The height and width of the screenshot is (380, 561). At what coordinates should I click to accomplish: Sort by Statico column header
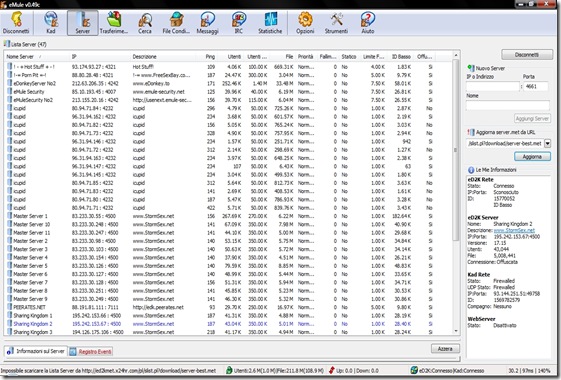pos(349,57)
